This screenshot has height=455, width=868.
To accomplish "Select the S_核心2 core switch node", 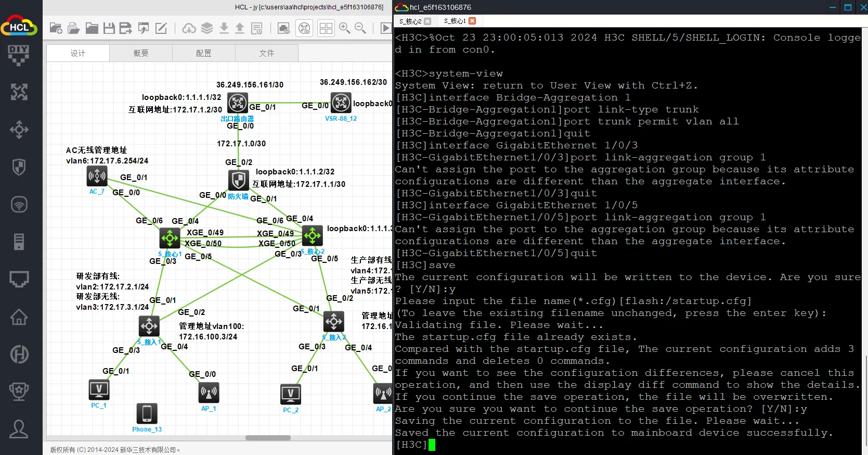I will (312, 236).
